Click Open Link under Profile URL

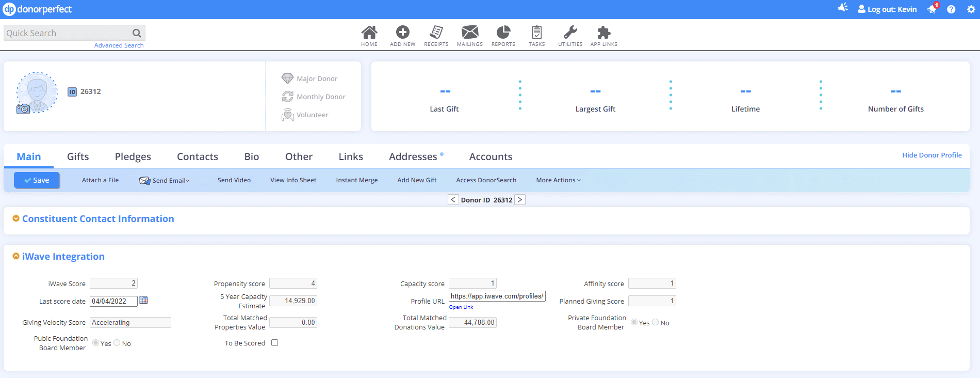tap(461, 307)
